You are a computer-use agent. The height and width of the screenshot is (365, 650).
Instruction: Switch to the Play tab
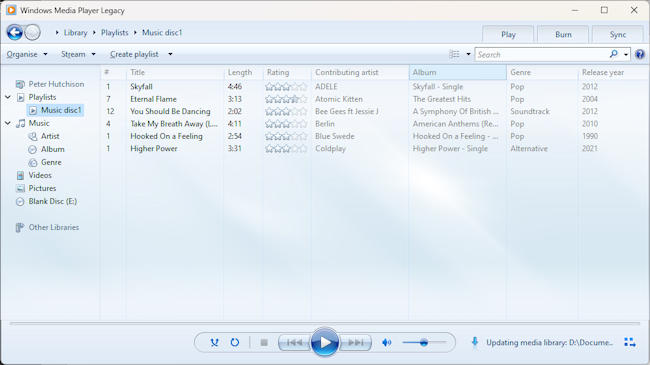click(x=508, y=34)
